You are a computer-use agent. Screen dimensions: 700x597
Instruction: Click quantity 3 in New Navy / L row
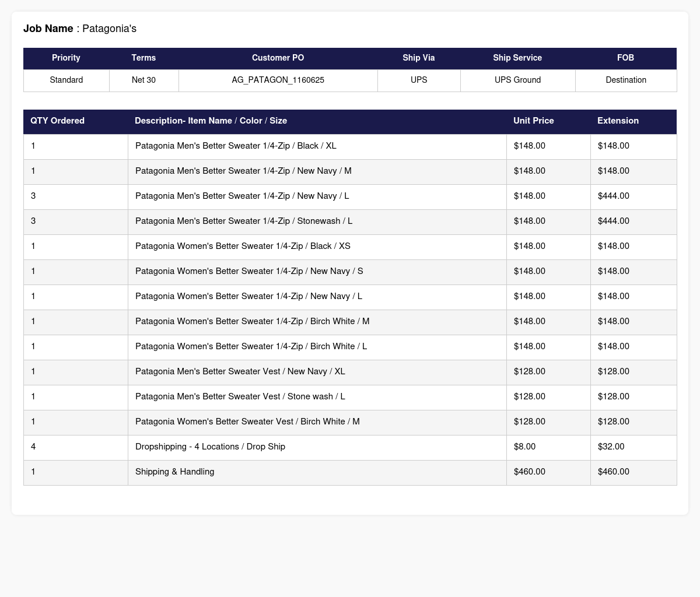[33, 196]
